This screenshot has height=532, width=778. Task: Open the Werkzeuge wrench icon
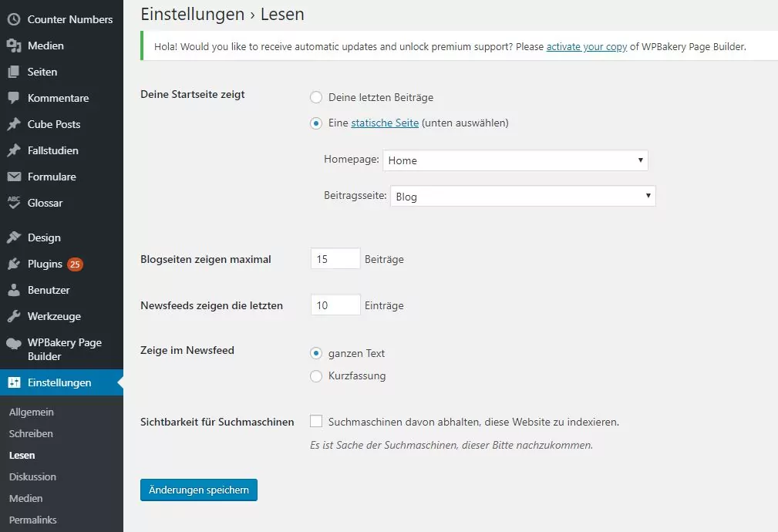coord(14,316)
